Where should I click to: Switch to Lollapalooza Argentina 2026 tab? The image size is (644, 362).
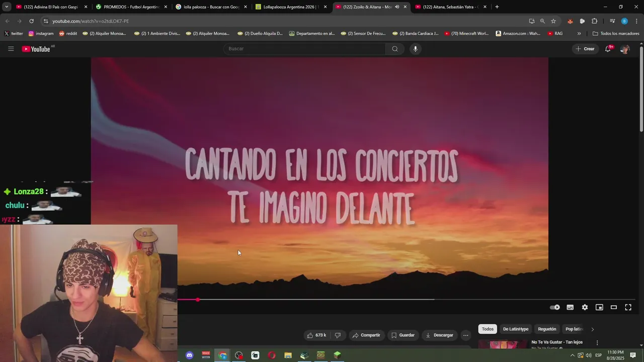pyautogui.click(x=290, y=7)
